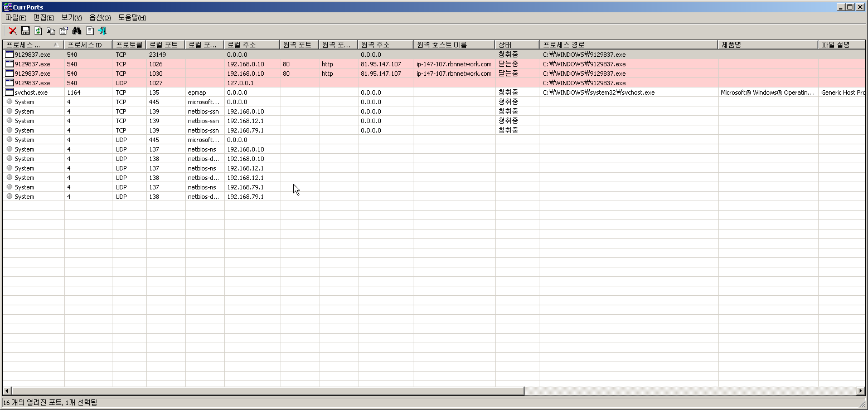868x410 pixels.
Task: Click ip-147-107.rbnnetwork.com in port 1026 row
Action: (x=454, y=64)
